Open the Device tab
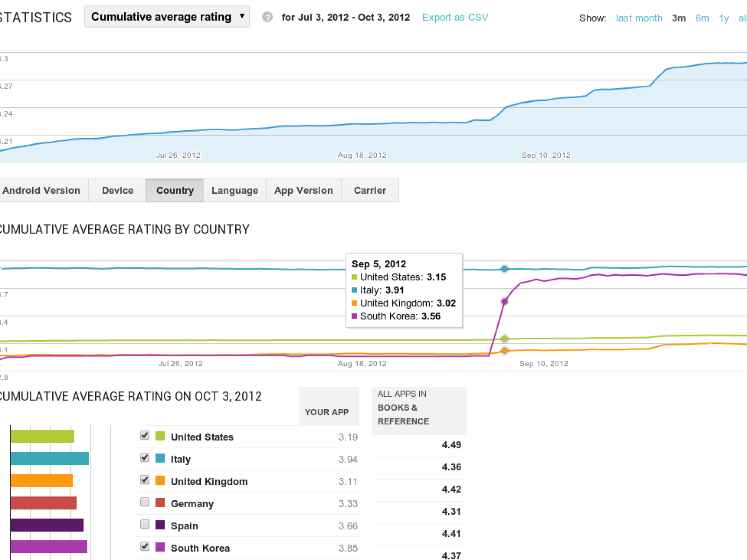 click(117, 190)
